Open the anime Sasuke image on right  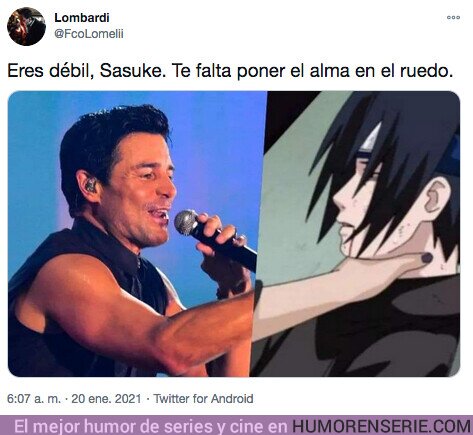[364, 234]
